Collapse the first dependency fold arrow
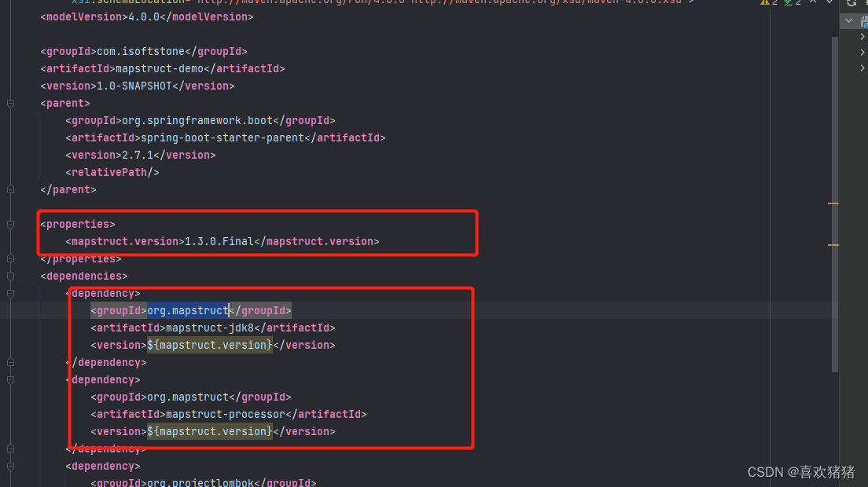Screen dimensions: 868x487 tap(9, 292)
